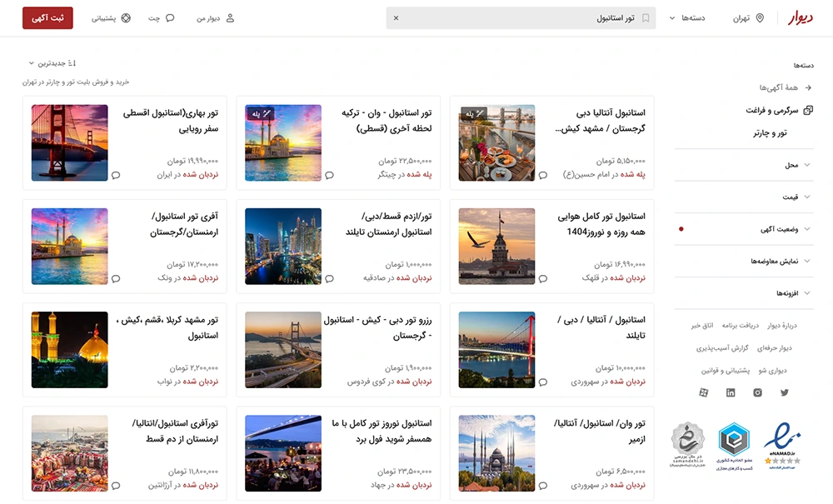Open Divar's LinkedIn page icon

(x=731, y=392)
